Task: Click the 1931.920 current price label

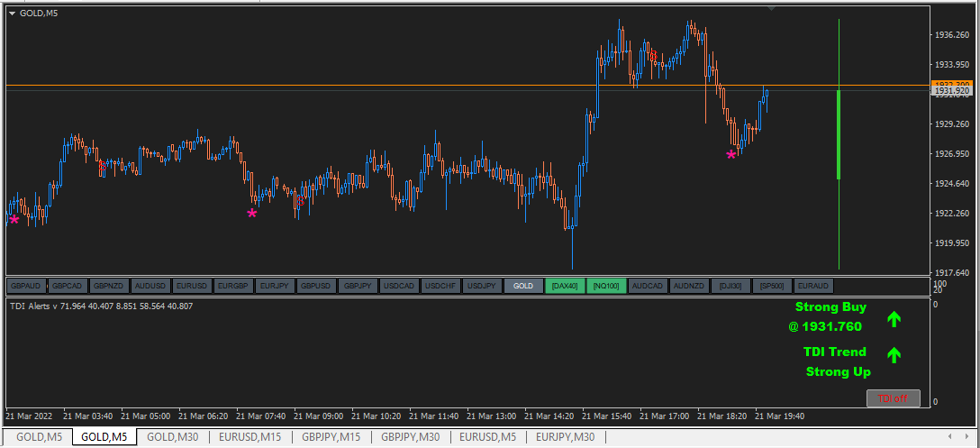Action: (x=950, y=91)
